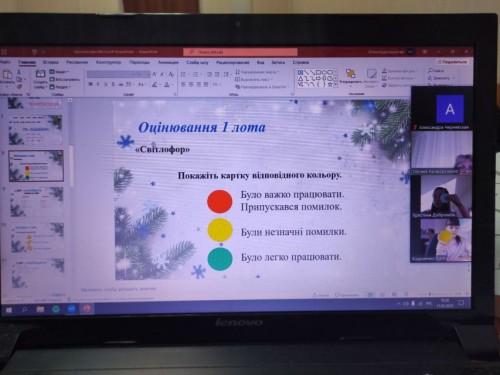
Task: Open the Вид ribbon tab
Action: 261,62
